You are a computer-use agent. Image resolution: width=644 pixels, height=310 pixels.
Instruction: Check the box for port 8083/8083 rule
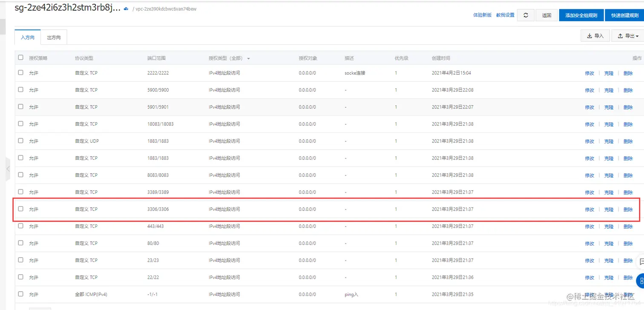pyautogui.click(x=20, y=175)
